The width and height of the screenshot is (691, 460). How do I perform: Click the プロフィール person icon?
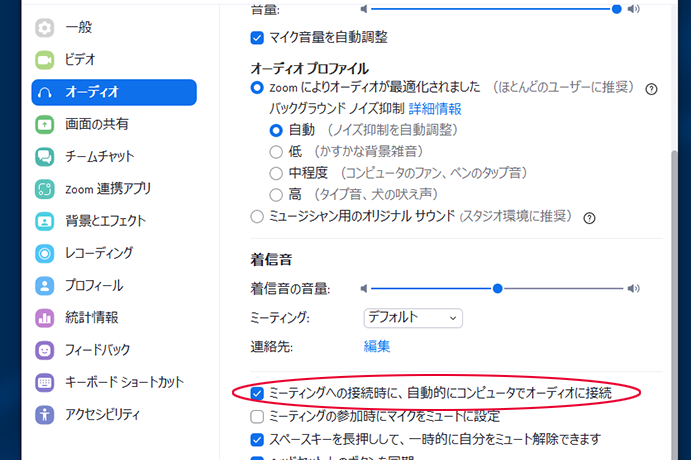tap(45, 286)
